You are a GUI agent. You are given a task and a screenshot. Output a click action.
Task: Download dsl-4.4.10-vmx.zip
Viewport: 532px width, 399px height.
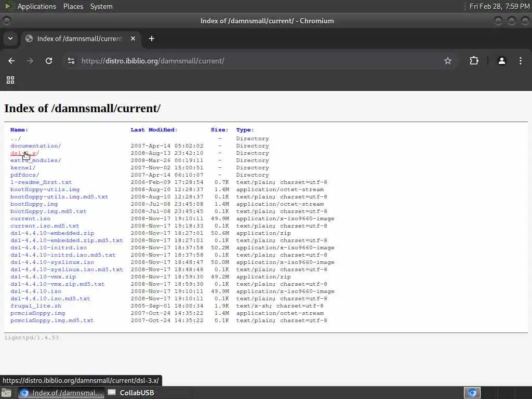tap(43, 277)
